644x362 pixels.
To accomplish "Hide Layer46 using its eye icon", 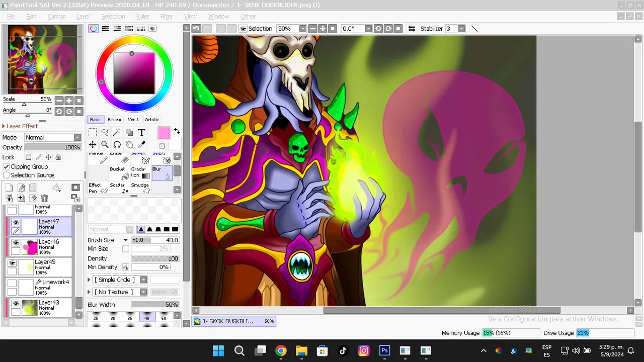I will pyautogui.click(x=16, y=242).
